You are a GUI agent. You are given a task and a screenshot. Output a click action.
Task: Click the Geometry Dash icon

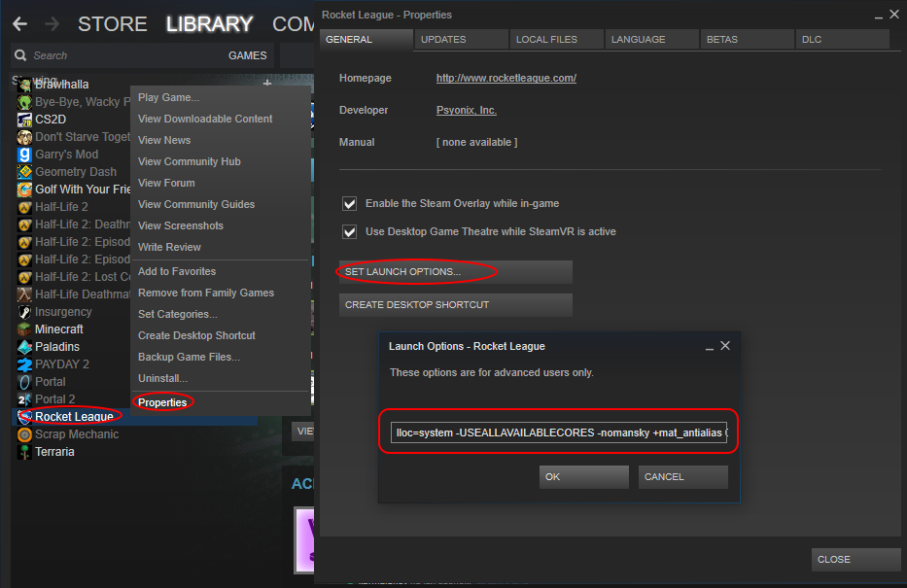pos(24,172)
